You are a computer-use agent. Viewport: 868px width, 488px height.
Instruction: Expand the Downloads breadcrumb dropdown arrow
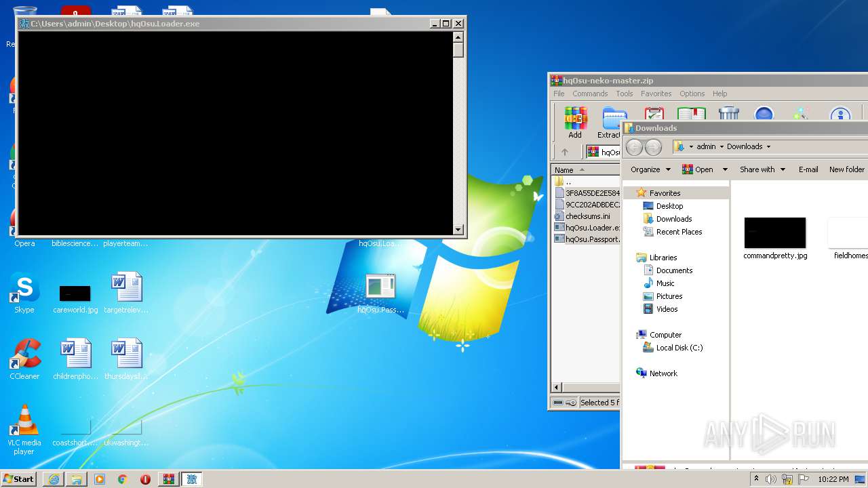point(768,146)
